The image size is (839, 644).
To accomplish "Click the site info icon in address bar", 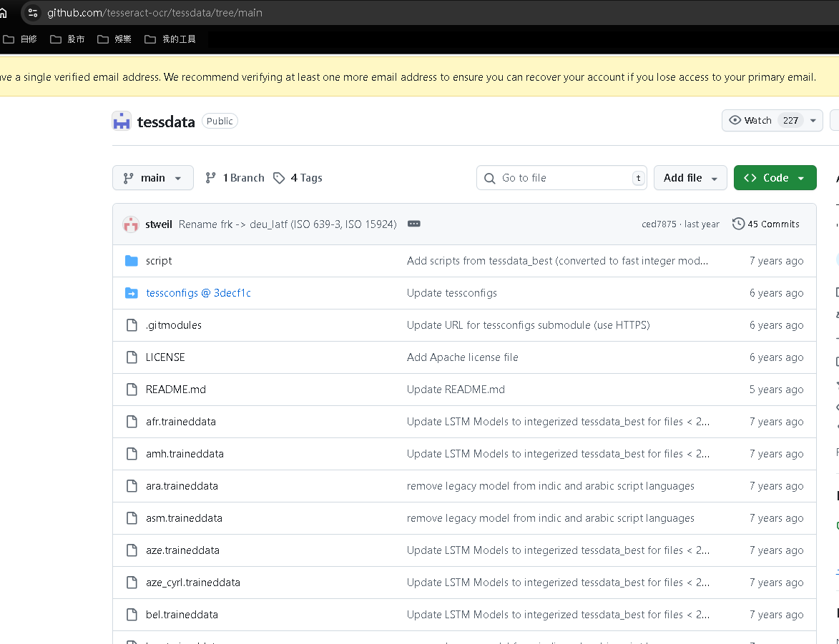I will 32,13.
